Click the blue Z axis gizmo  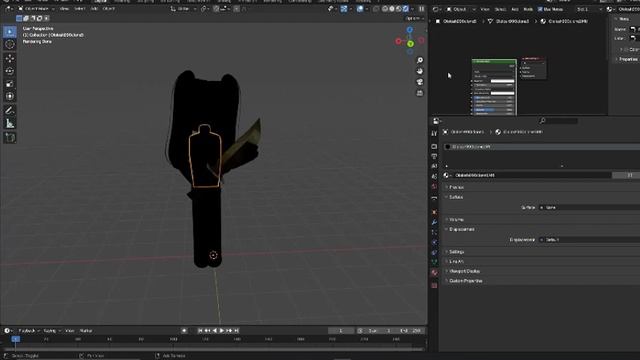[x=409, y=30]
